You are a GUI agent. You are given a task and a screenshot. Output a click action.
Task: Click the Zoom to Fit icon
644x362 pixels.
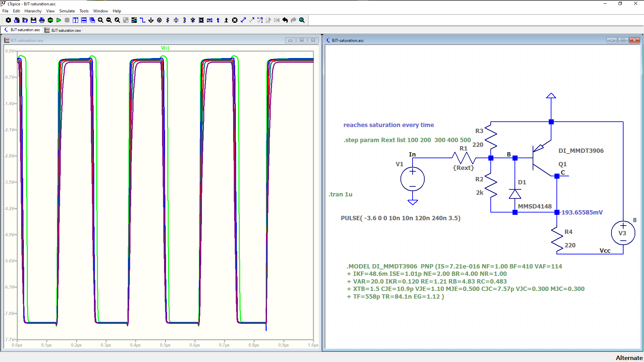tap(117, 20)
